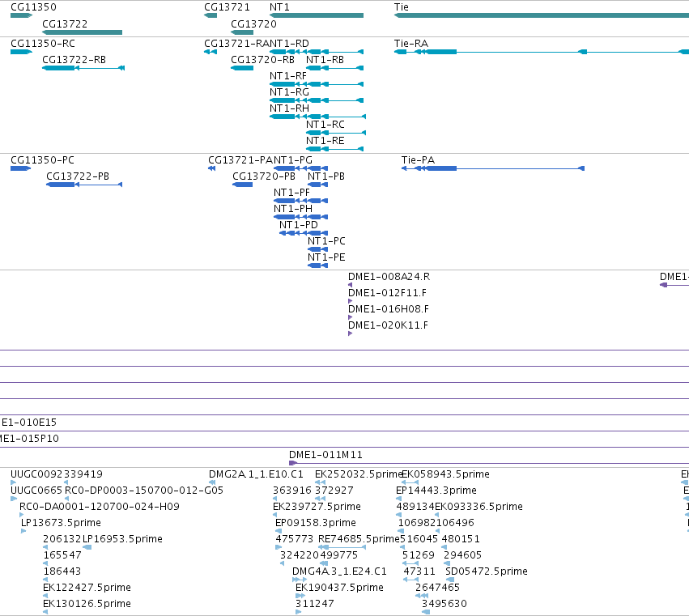Screen dimensions: 689x616
Task: Click the 2647465 EST label
Action: 438,588
